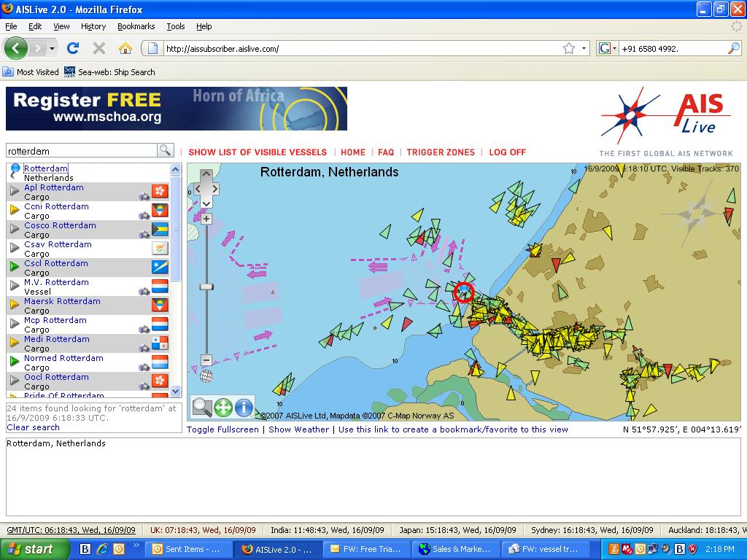Image resolution: width=747 pixels, height=560 pixels.
Task: Select Csav Rotterdam vessel in results
Action: [88, 249]
